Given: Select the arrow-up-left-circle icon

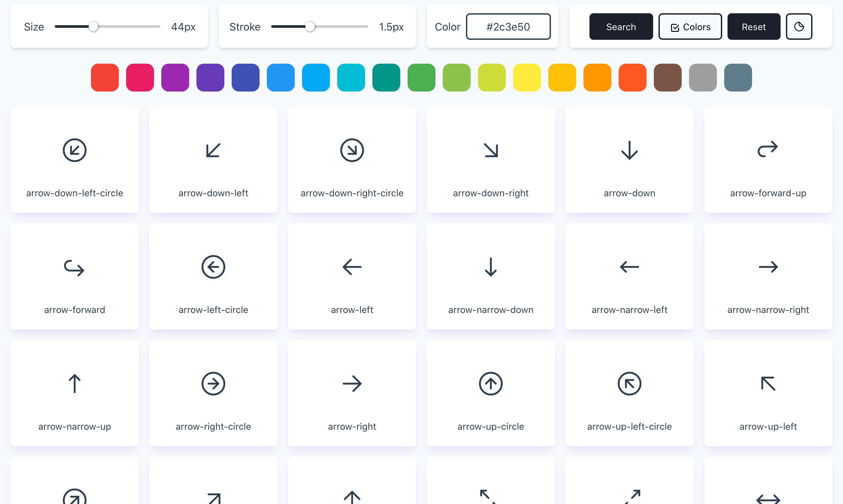Looking at the screenshot, I should click(x=629, y=383).
